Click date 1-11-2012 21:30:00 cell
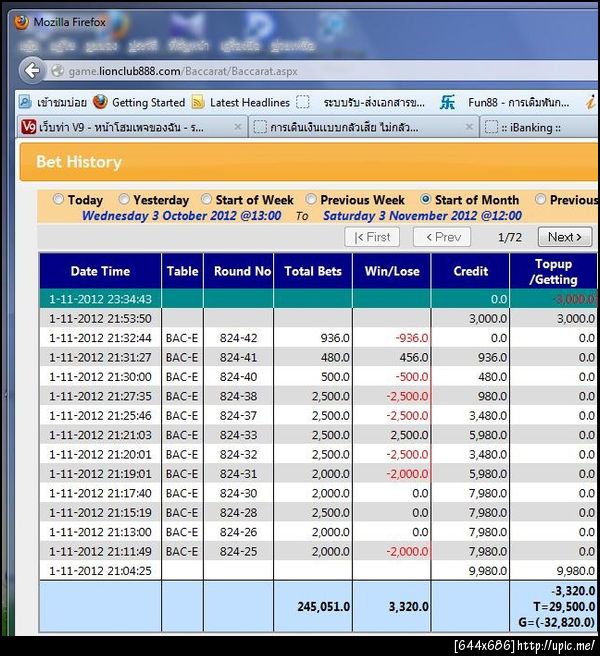This screenshot has height=656, width=600. pyautogui.click(x=100, y=377)
